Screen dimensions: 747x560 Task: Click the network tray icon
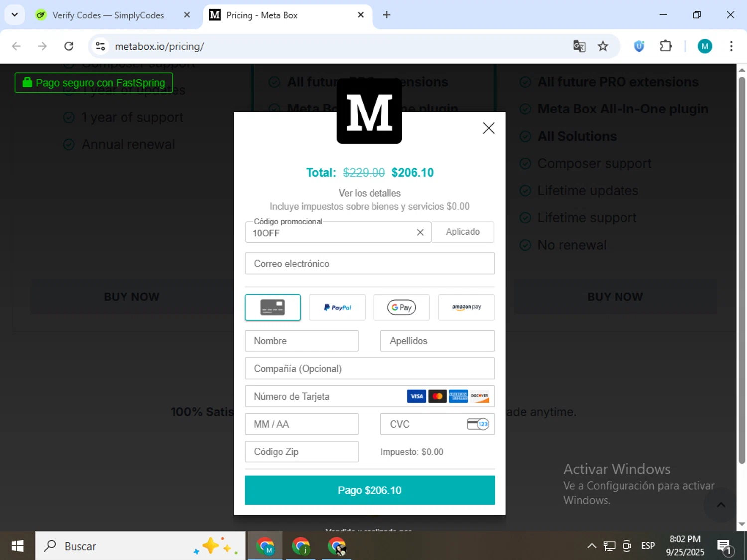pos(609,546)
